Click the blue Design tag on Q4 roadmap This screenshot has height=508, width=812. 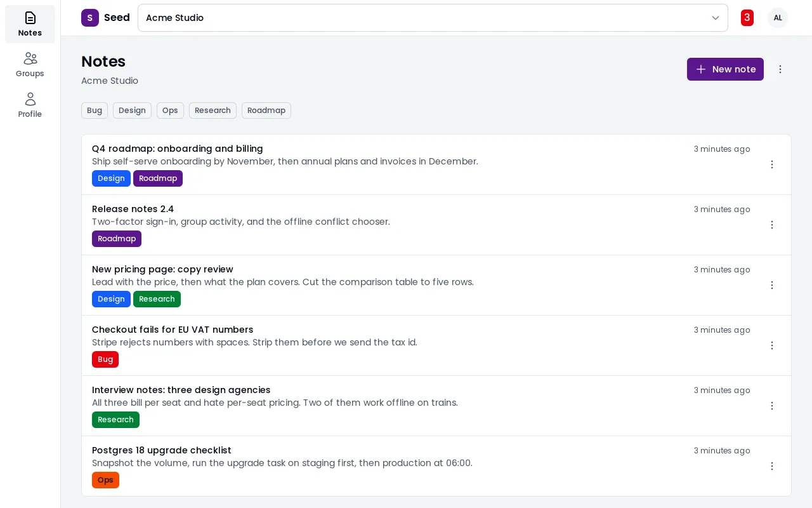(111, 178)
